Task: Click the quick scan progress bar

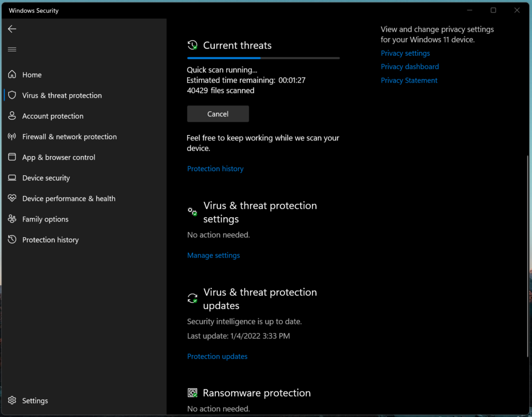Action: click(263, 58)
